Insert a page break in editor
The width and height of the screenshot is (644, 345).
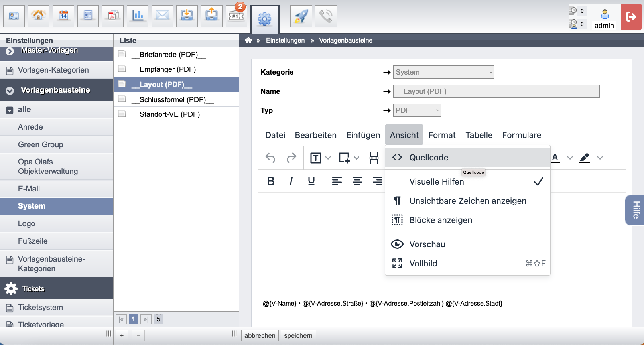click(x=374, y=158)
